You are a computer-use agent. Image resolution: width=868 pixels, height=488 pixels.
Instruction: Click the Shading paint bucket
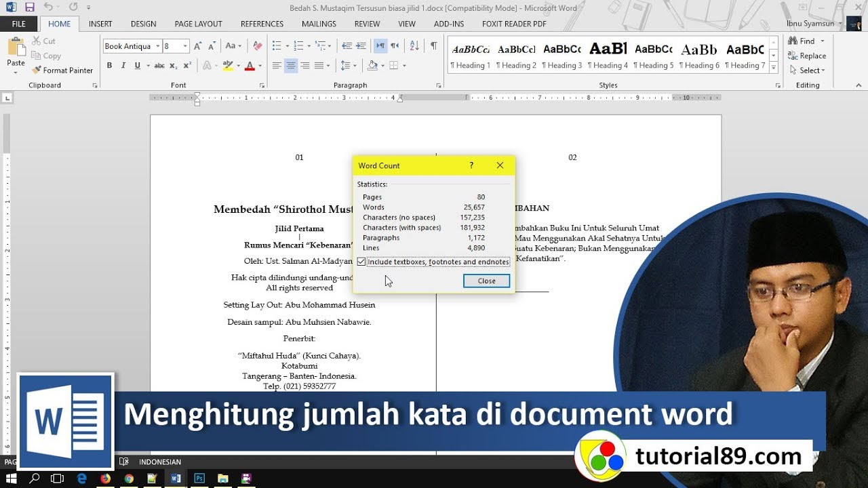click(372, 66)
